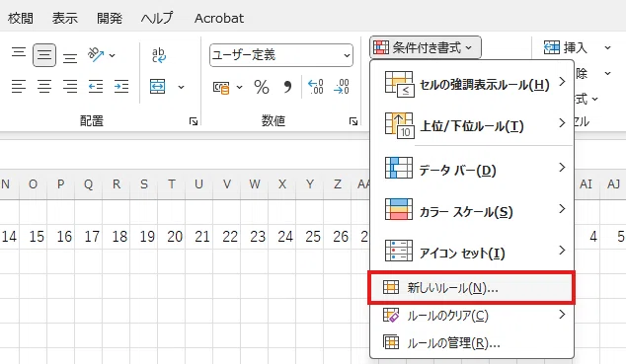Open ルールのクリア submenu

point(472,316)
